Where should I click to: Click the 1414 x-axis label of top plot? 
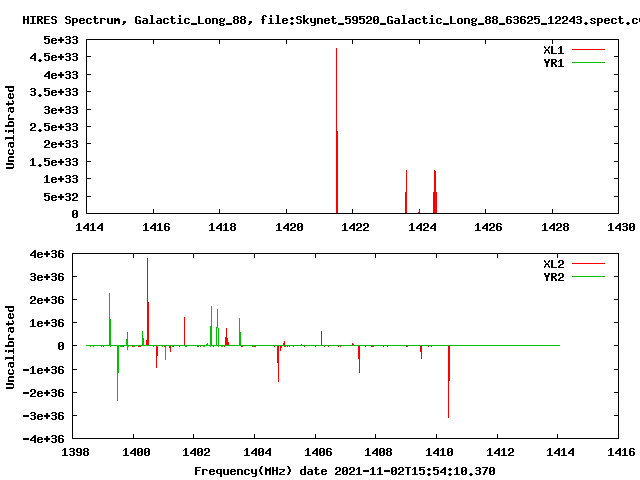click(x=89, y=227)
